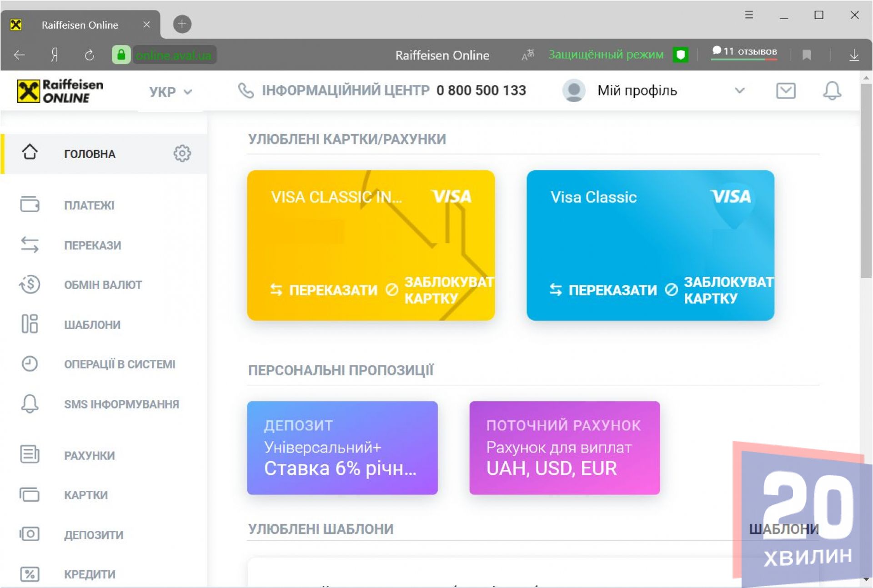Image resolution: width=873 pixels, height=588 pixels.
Task: Click the notifications bell in header
Action: tap(832, 91)
